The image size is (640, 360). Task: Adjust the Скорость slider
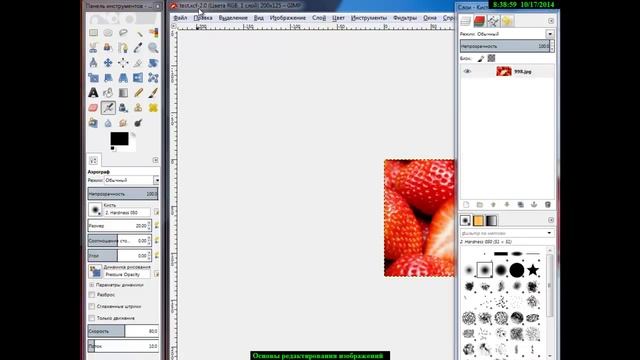click(x=123, y=331)
